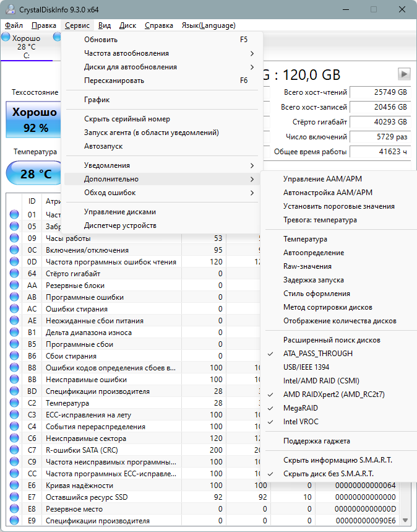Image resolution: width=417 pixels, height=532 pixels.
Task: Click the status circle for E6 Кривая надёжности
Action: click(14, 485)
